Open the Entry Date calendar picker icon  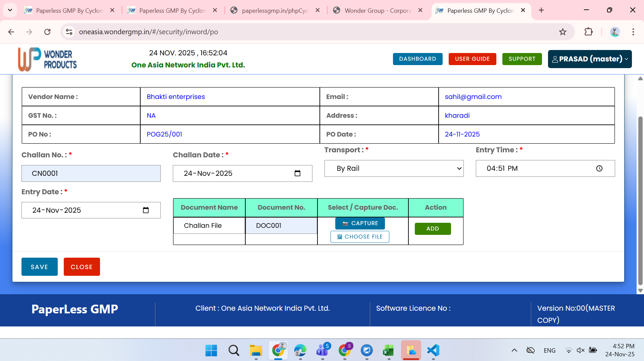point(146,210)
